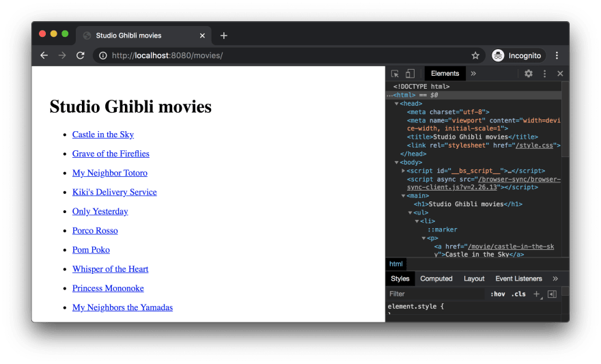Open the Layout tab
601x364 pixels.
tap(474, 279)
